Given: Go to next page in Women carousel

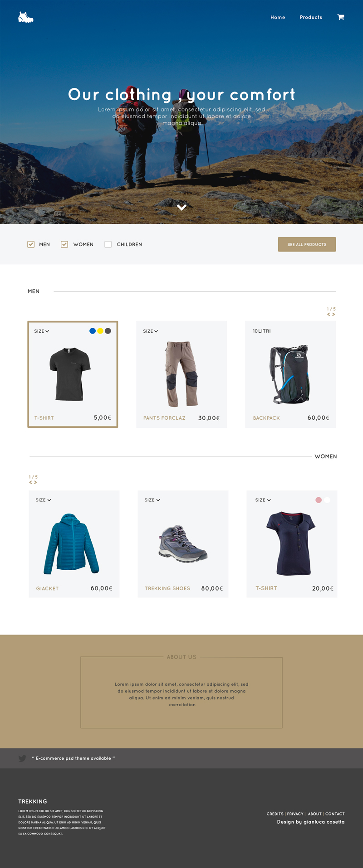Looking at the screenshot, I should pyautogui.click(x=35, y=482).
